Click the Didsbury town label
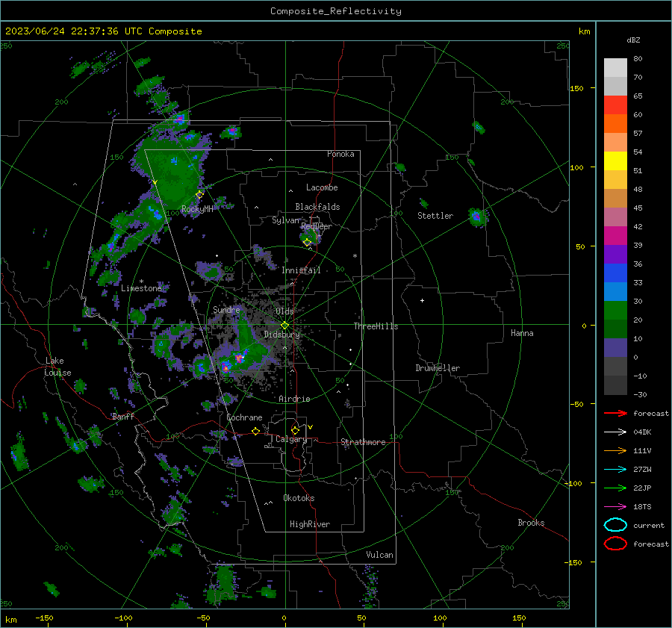Image resolution: width=672 pixels, height=628 pixels. 281,335
